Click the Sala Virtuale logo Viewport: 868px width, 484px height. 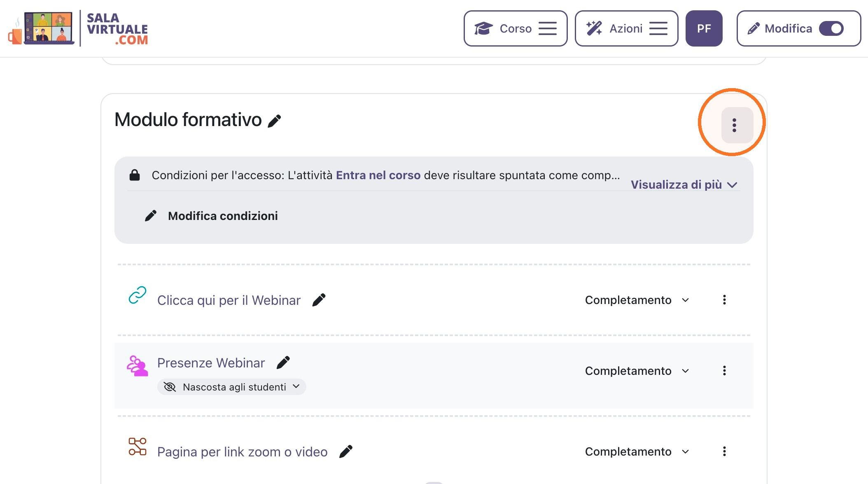click(x=78, y=28)
